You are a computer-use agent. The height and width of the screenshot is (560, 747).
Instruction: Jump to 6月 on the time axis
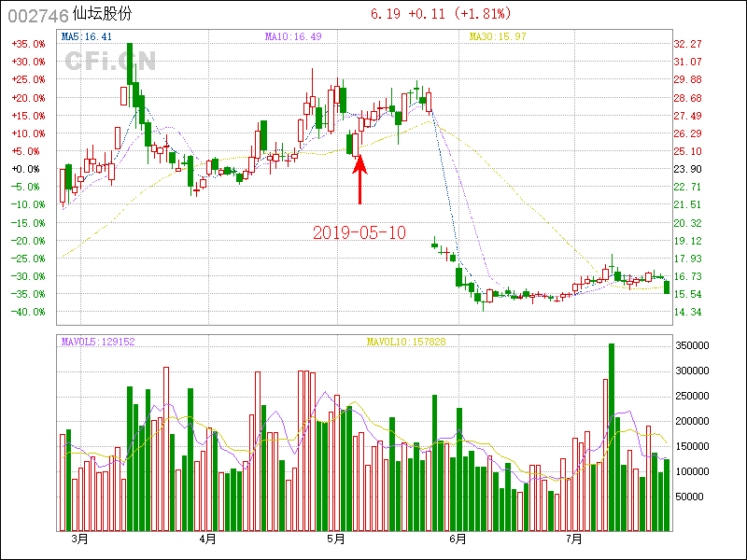pos(458,539)
